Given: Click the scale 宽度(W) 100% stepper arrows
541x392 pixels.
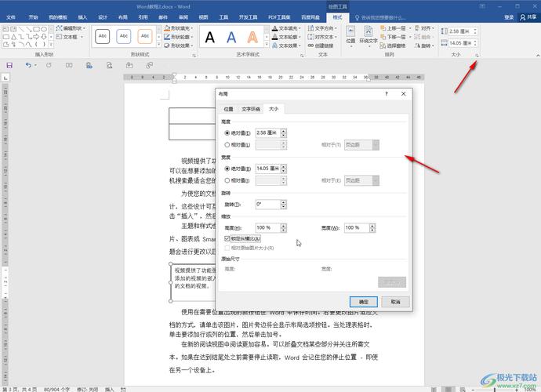Looking at the screenshot, I should point(372,227).
